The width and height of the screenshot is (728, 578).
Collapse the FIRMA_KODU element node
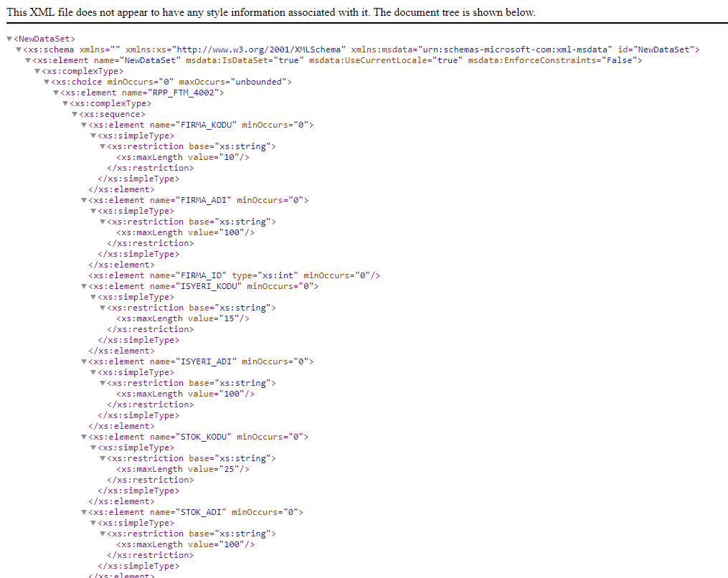click(x=84, y=125)
